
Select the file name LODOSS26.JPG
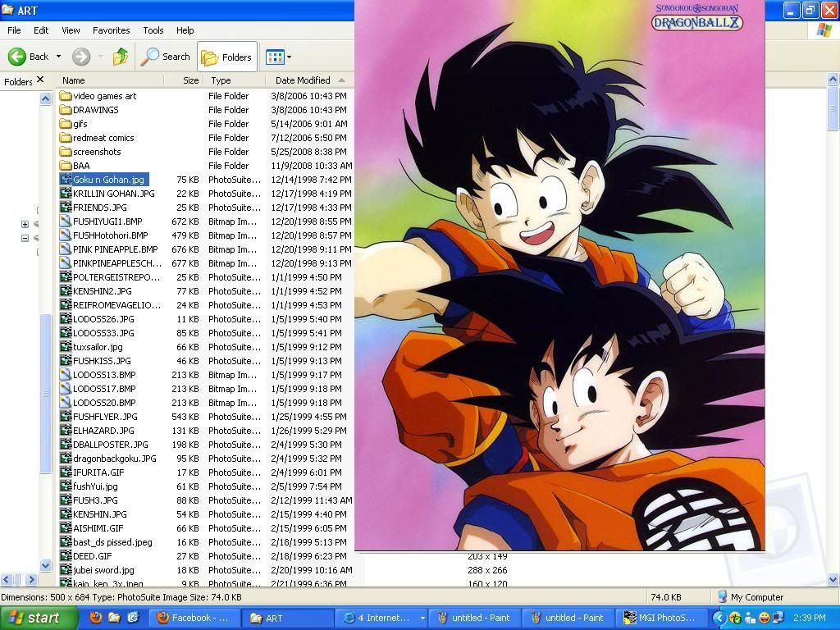point(103,319)
